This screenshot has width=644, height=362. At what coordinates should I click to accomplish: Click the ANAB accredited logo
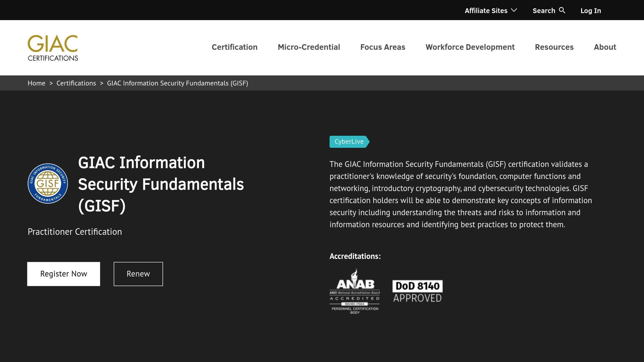[x=355, y=291]
